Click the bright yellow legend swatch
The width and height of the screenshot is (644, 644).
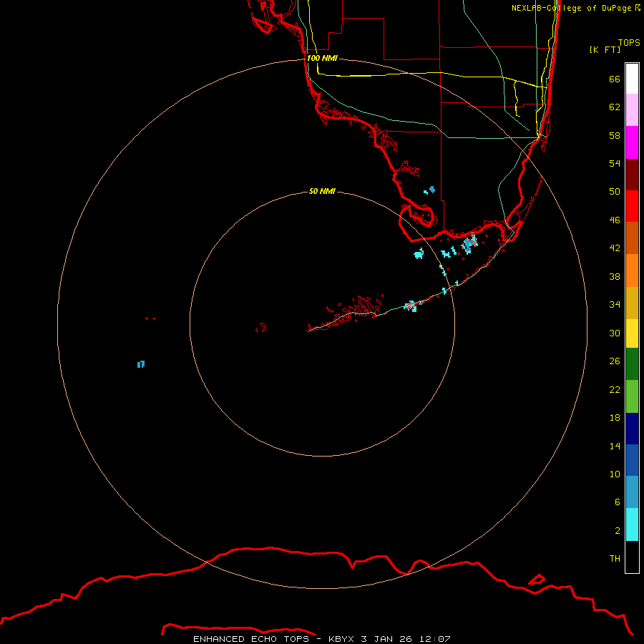[x=632, y=333]
